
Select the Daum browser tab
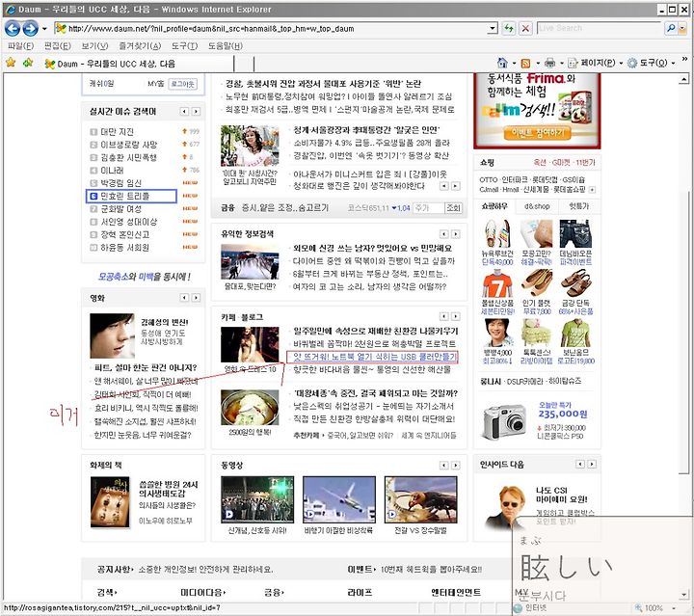pyautogui.click(x=137, y=64)
